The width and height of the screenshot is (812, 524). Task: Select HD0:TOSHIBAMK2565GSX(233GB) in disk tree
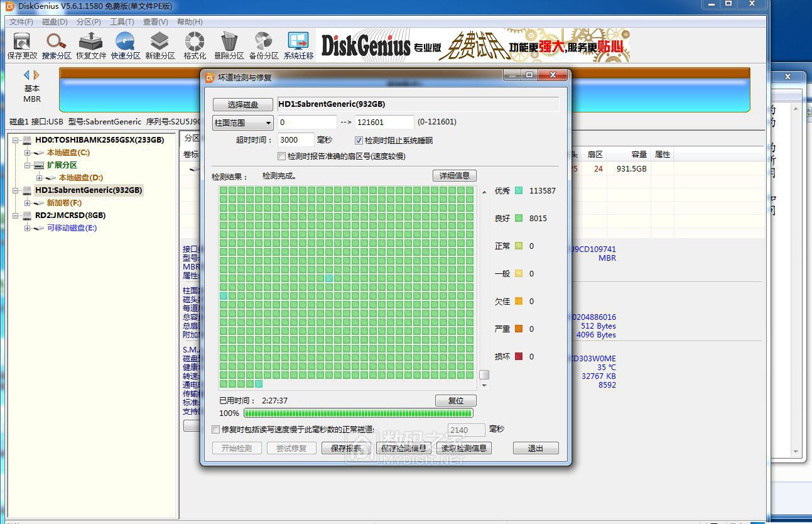click(x=99, y=140)
